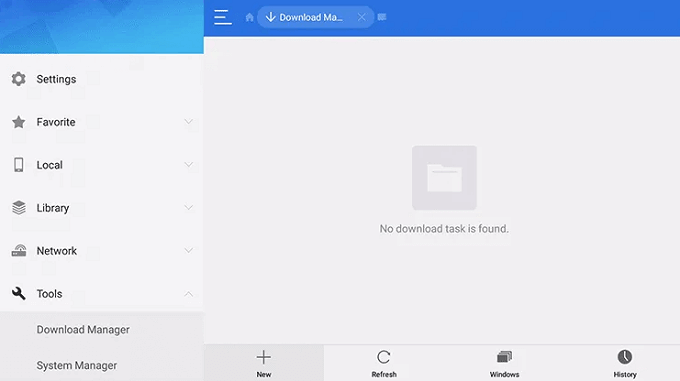Refresh the download list
This screenshot has width=680, height=381.
[x=384, y=363]
